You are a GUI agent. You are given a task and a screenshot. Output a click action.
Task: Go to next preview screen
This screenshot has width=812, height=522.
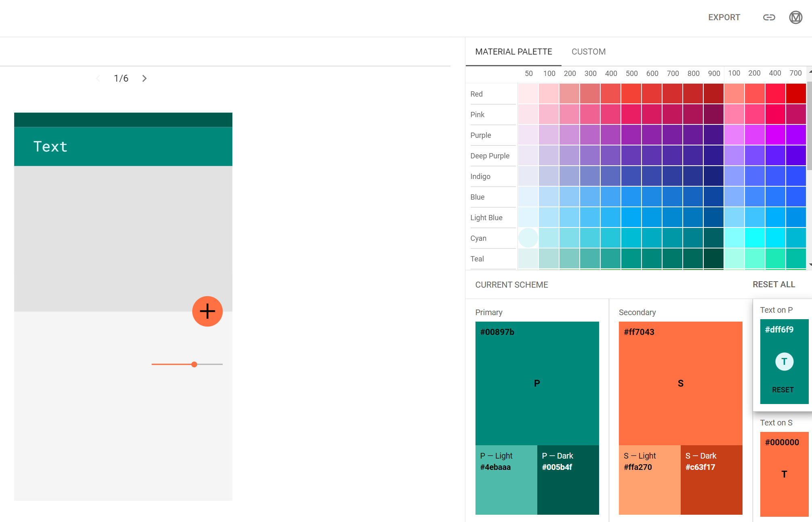(x=144, y=78)
